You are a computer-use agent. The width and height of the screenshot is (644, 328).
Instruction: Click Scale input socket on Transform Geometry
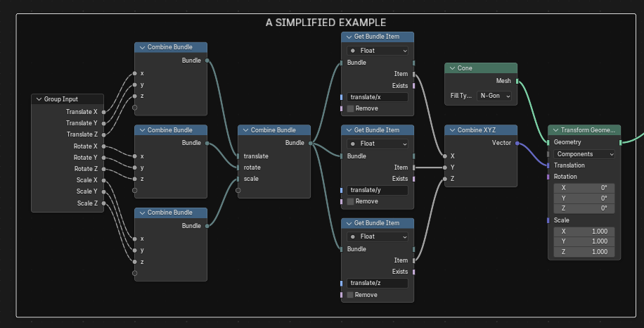(x=548, y=220)
